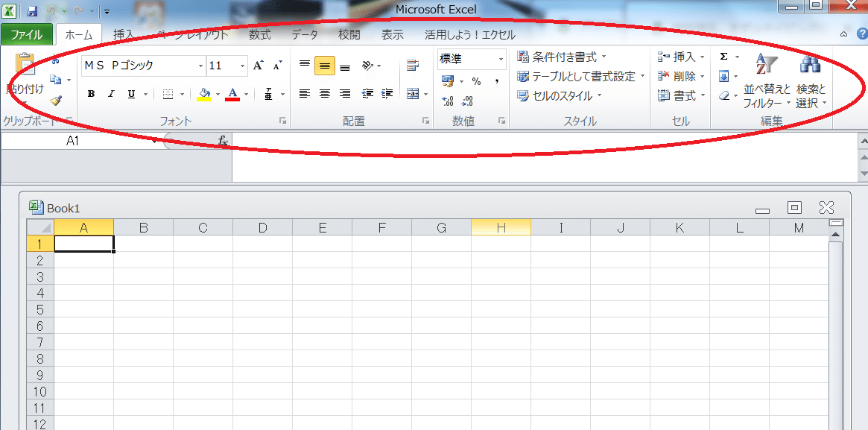Open 挿入 dropdown in cells group
This screenshot has width=868, height=430.
point(681,57)
